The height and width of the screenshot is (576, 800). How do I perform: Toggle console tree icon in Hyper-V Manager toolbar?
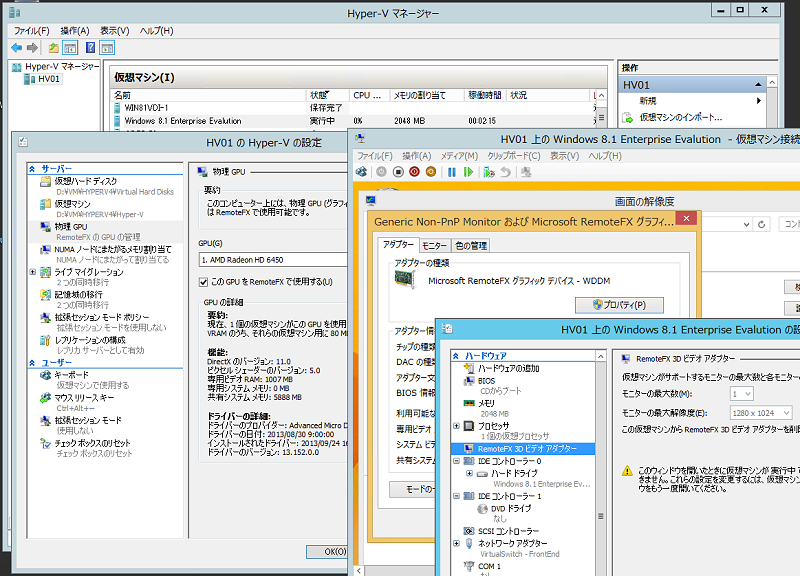pos(70,48)
